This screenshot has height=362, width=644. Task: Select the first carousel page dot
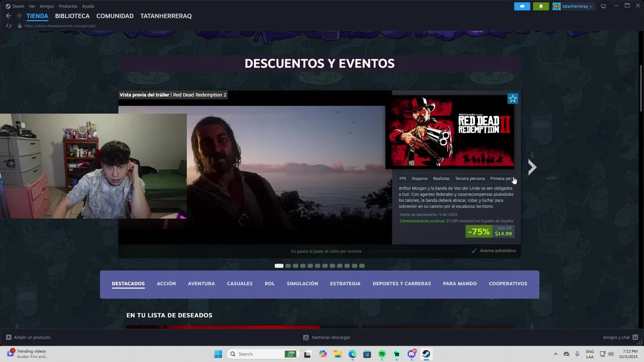[x=279, y=266]
